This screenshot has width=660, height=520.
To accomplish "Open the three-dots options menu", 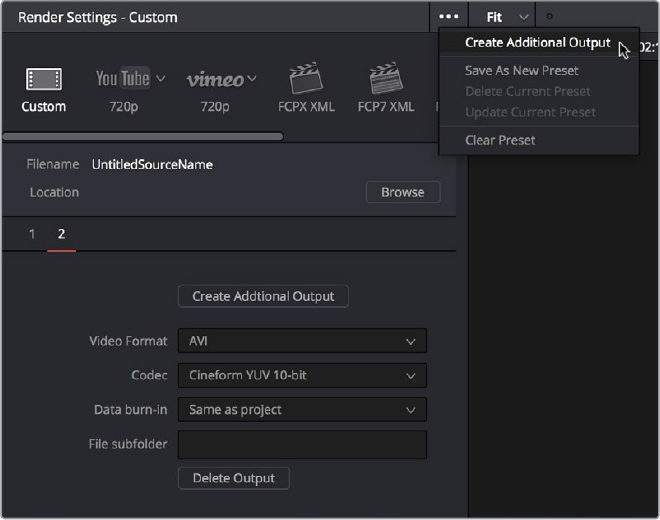I will point(449,17).
